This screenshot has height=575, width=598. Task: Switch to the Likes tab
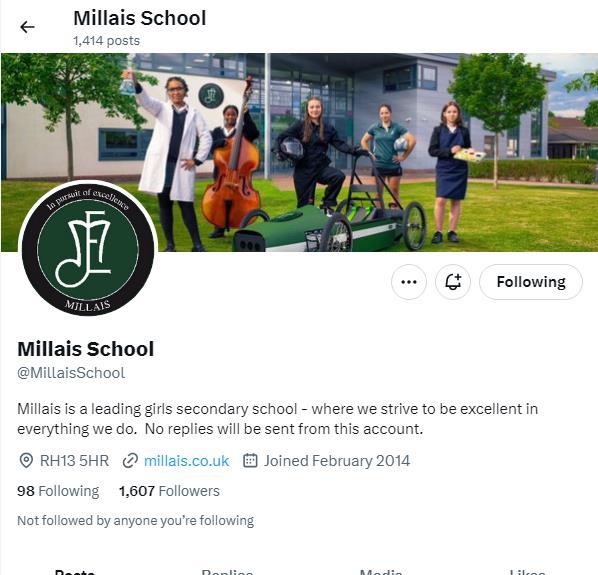coord(527,571)
